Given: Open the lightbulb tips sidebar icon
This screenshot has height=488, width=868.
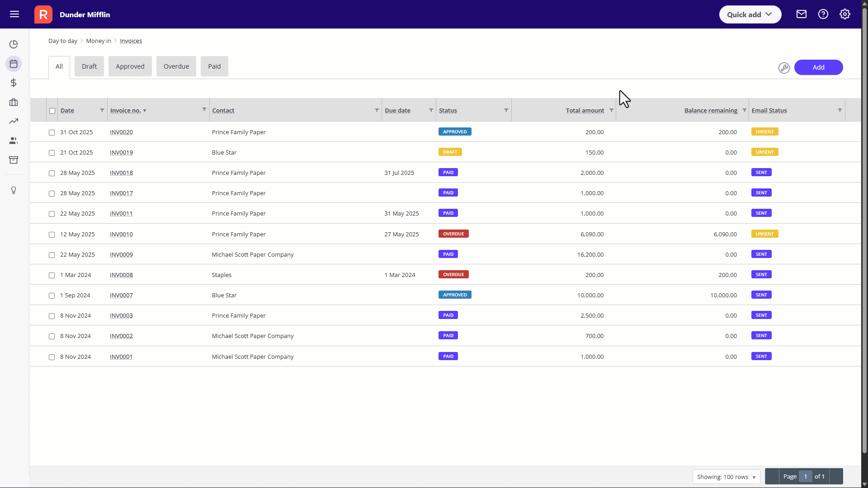Looking at the screenshot, I should coord(14,190).
